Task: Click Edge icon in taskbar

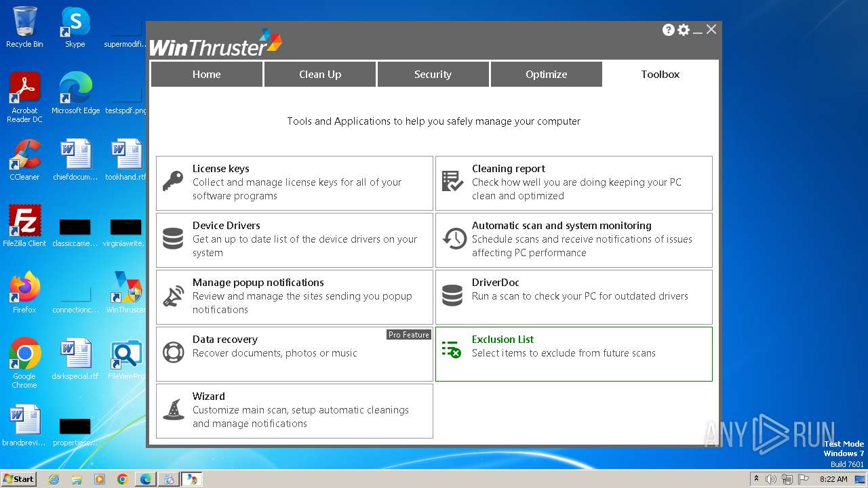Action: pyautogui.click(x=146, y=479)
